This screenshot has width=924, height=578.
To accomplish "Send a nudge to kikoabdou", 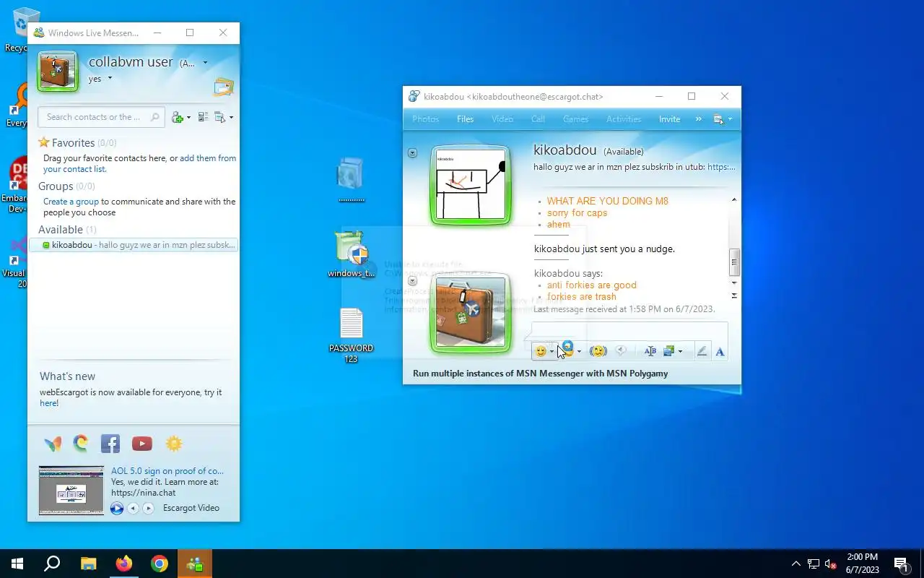I will (x=598, y=352).
